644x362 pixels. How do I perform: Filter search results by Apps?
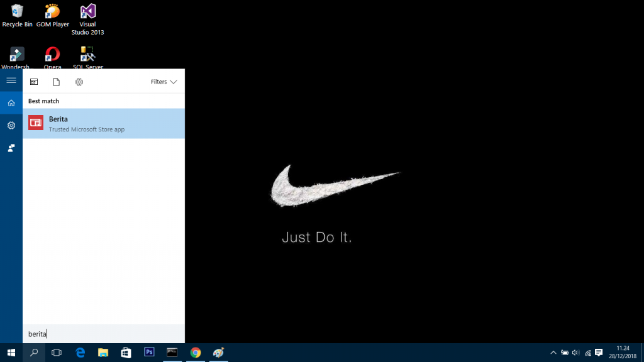pos(34,82)
